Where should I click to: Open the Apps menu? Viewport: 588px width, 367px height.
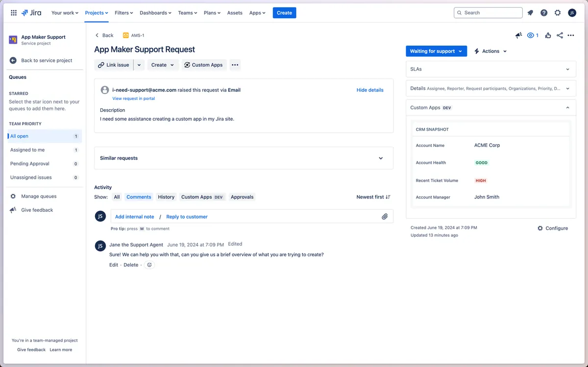(257, 13)
